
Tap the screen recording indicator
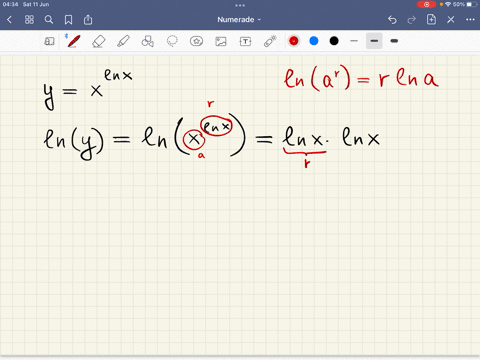point(426,4)
